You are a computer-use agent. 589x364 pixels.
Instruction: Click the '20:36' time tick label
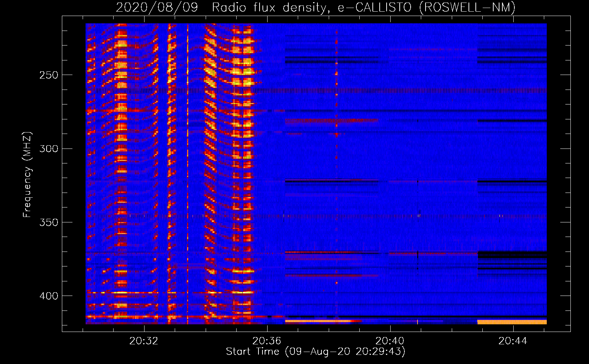[x=267, y=341]
